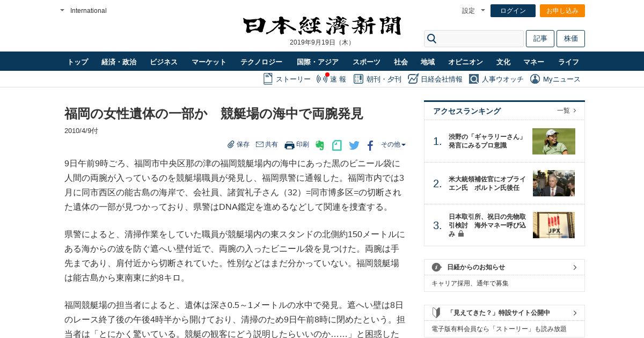Open the 国際・アジア section

tap(318, 62)
